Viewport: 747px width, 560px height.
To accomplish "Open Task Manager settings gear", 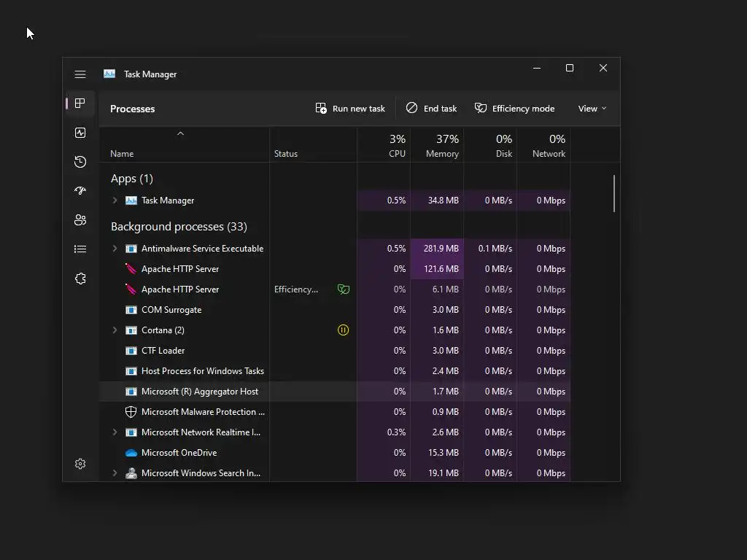I will tap(80, 464).
